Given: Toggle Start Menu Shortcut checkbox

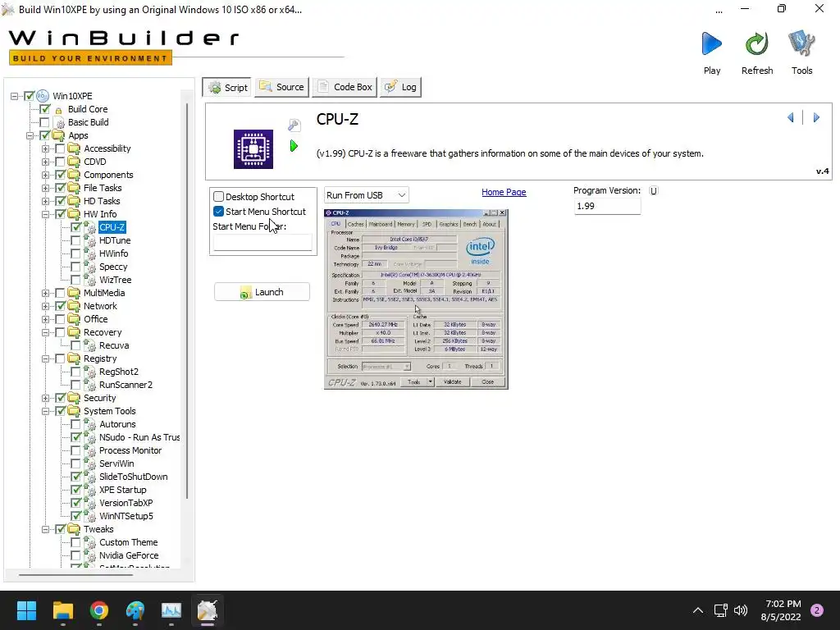Looking at the screenshot, I should tap(218, 212).
